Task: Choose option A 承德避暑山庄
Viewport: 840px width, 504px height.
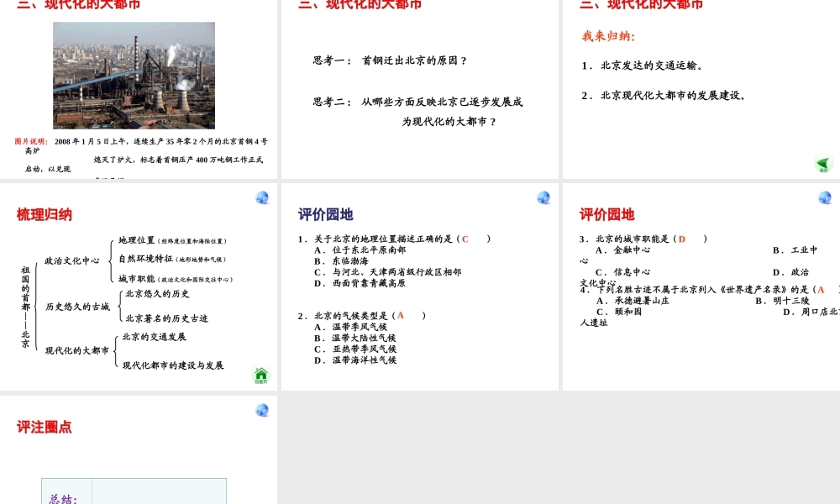Action: pos(633,301)
